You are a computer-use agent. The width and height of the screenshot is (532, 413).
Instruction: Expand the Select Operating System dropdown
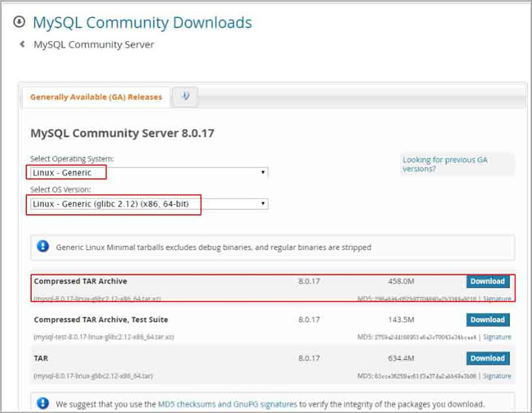click(148, 173)
